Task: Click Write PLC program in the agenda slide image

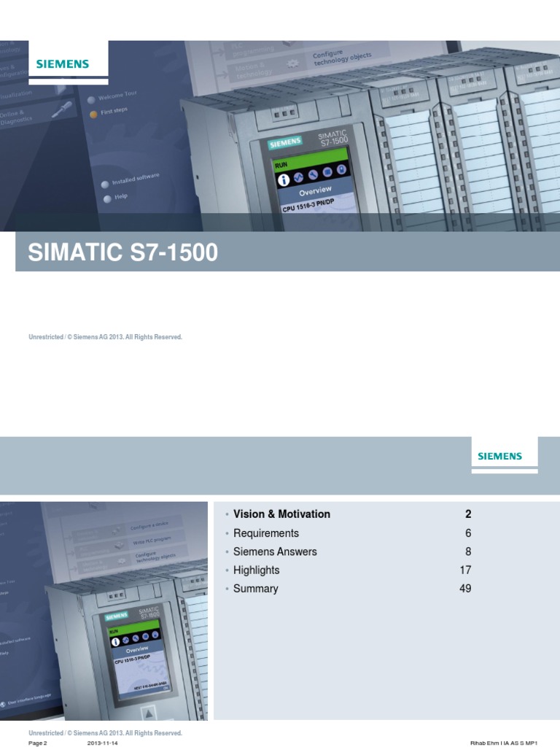Action: click(152, 541)
